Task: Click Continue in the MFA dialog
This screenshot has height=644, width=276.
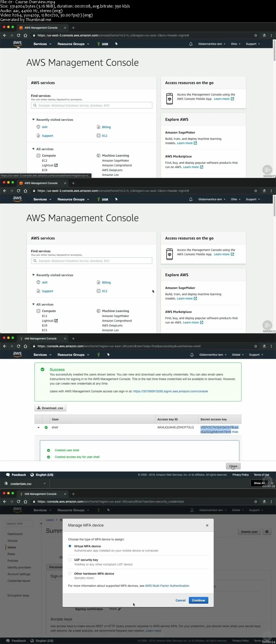Action: 198,600
